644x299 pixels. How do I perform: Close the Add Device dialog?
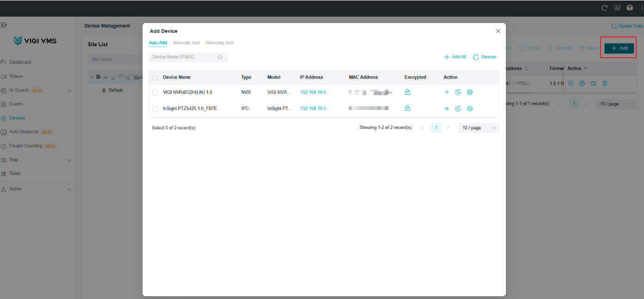[x=498, y=31]
